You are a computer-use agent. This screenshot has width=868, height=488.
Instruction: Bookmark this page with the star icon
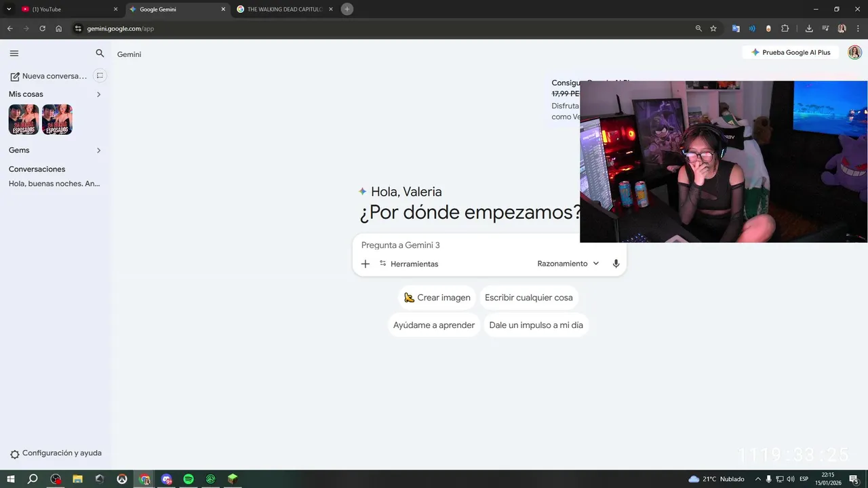tap(713, 28)
